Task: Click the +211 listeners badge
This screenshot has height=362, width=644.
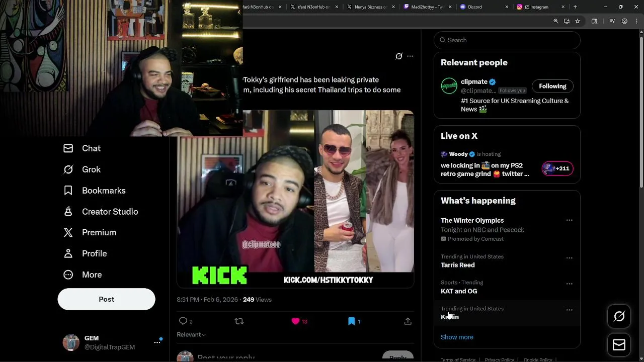Action: point(557,168)
